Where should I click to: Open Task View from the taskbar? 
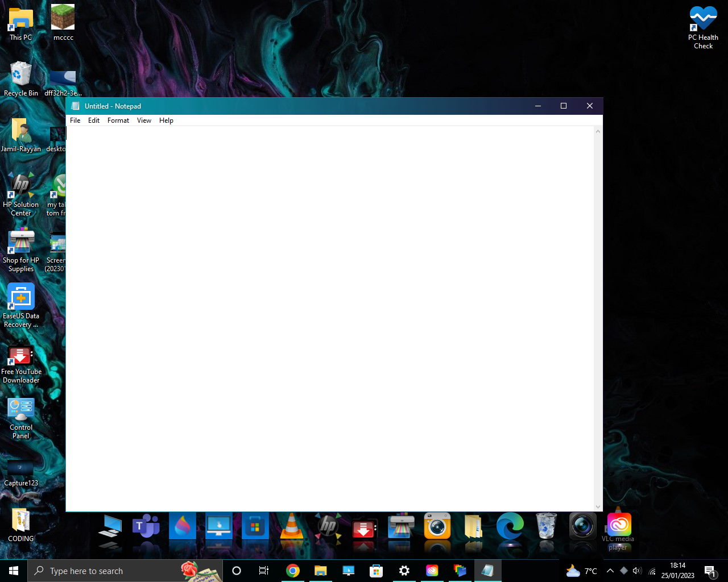click(x=264, y=571)
